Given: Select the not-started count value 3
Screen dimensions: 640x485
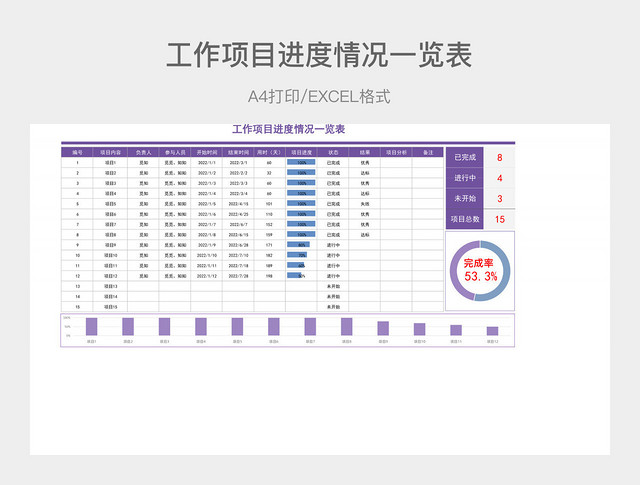Looking at the screenshot, I should 500,199.
